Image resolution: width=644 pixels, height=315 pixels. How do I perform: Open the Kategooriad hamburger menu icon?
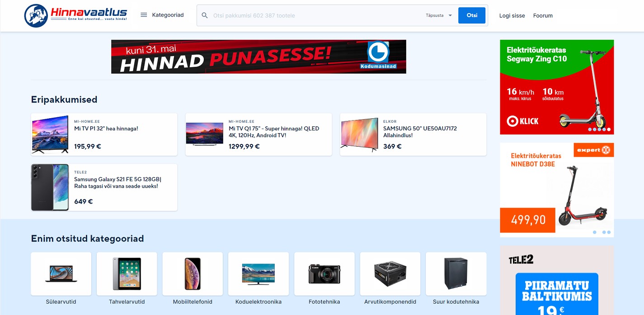(x=144, y=15)
